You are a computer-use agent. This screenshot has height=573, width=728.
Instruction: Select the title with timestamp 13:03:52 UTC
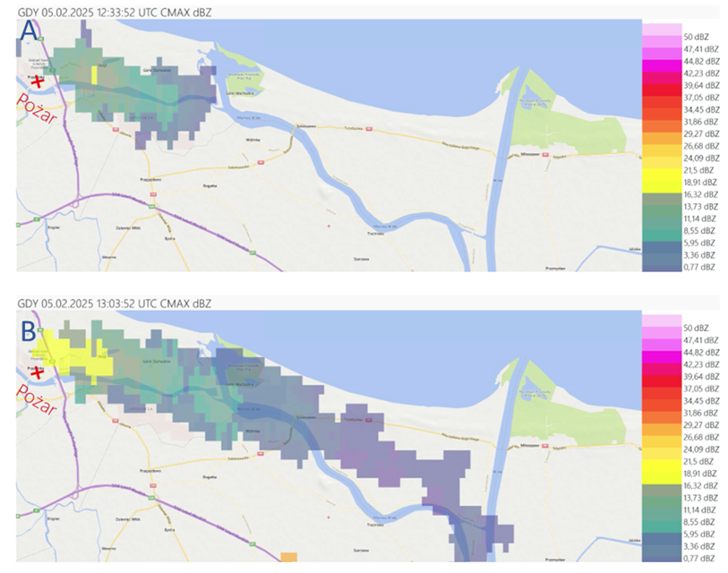pos(115,304)
